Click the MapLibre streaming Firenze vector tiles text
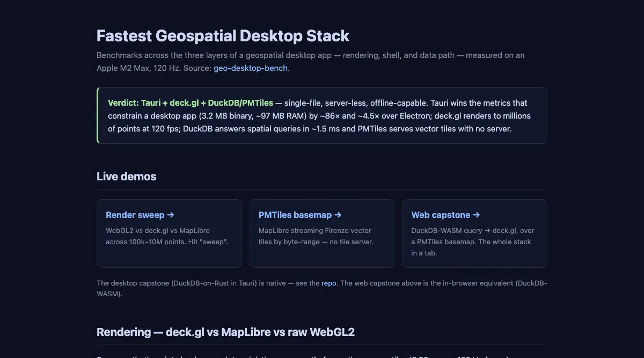Viewport: 644px width, 358px height. pyautogui.click(x=316, y=236)
